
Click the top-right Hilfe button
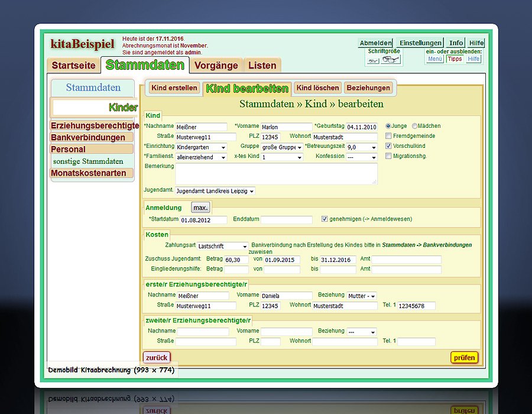476,43
